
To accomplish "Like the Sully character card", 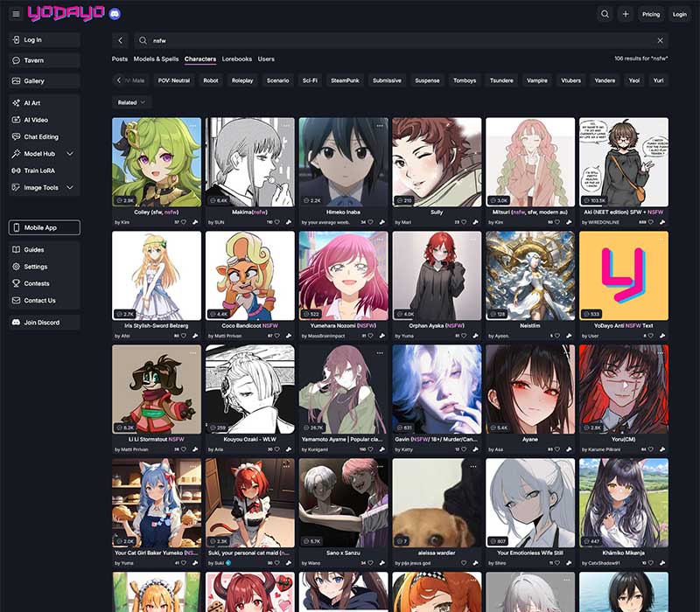I will 464,222.
